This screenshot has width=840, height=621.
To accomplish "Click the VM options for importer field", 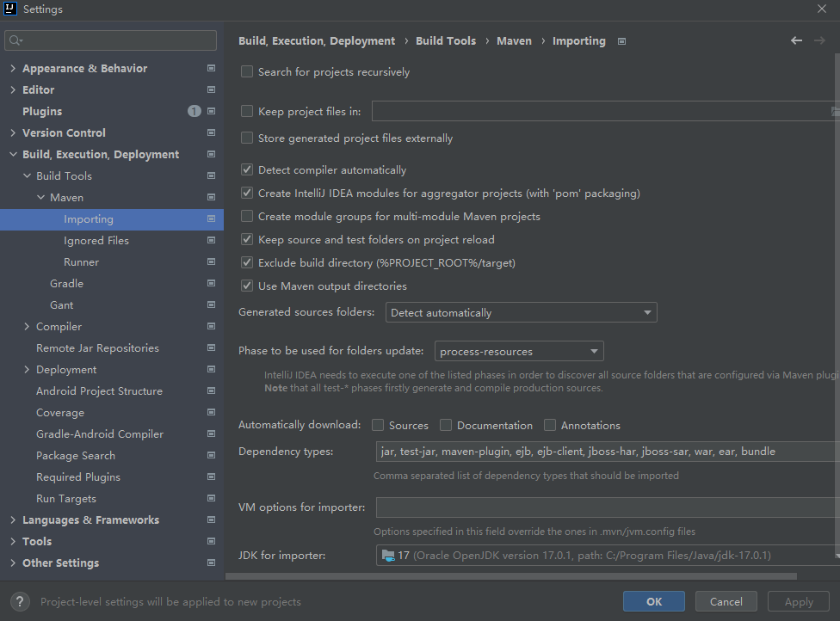I will tap(608, 507).
